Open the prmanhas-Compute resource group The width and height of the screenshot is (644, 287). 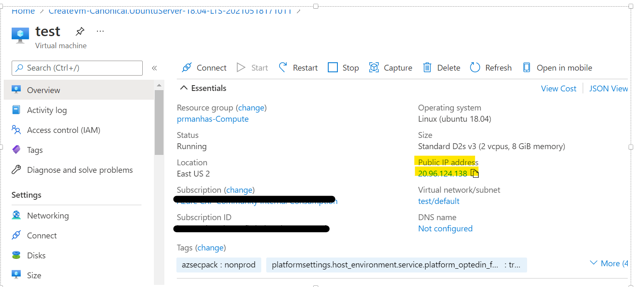pyautogui.click(x=213, y=119)
